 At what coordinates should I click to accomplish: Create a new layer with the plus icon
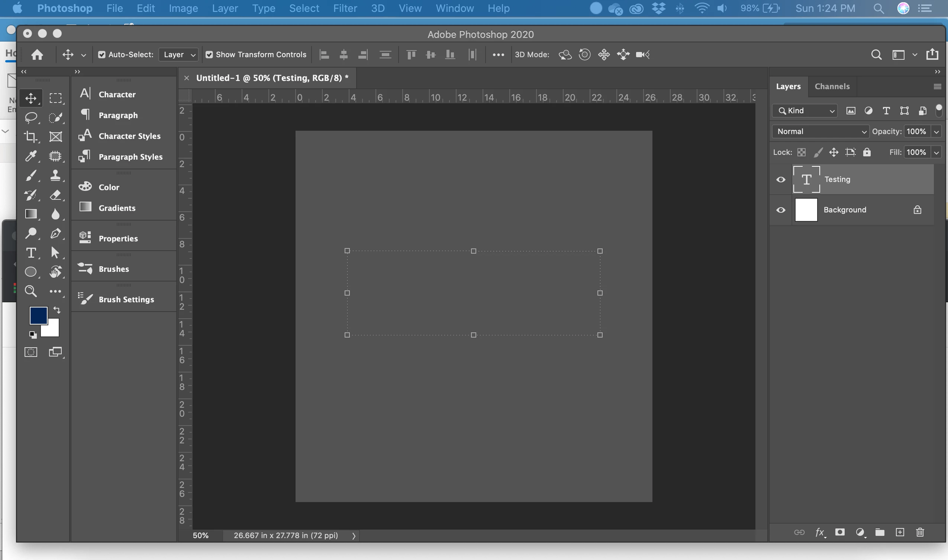pyautogui.click(x=900, y=532)
